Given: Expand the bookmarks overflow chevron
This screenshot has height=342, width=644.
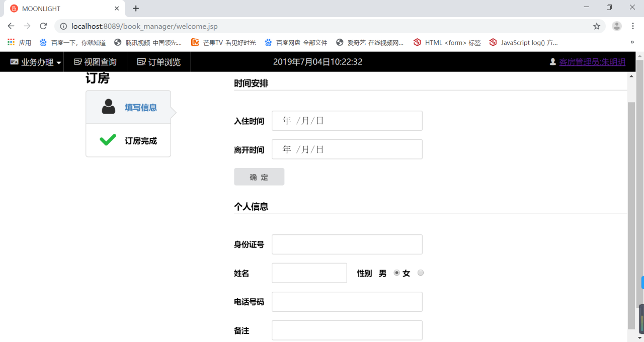Looking at the screenshot, I should (x=632, y=43).
